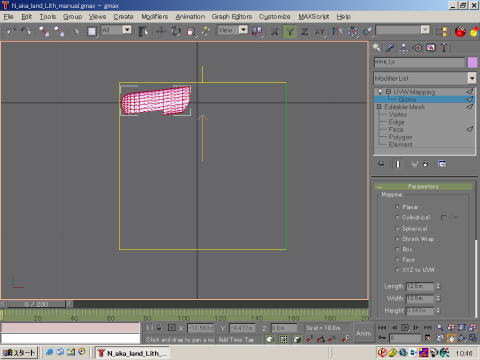Open the All selection filter dropdown
The width and height of the screenshot is (480, 360).
pos(127,30)
